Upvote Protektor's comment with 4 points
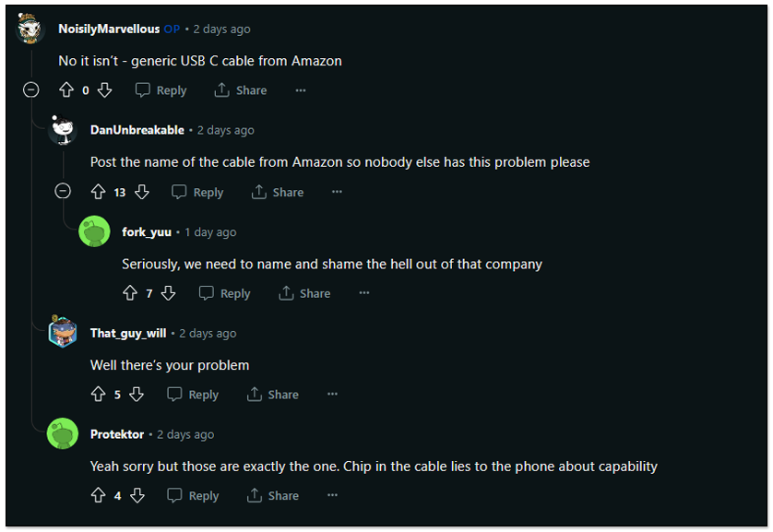 click(x=98, y=495)
